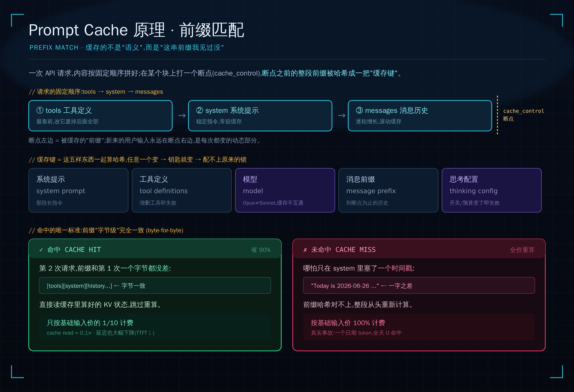Viewport: 574px width, 392px height.
Task: Click the text '到断点为止的历史'
Action: (367, 203)
